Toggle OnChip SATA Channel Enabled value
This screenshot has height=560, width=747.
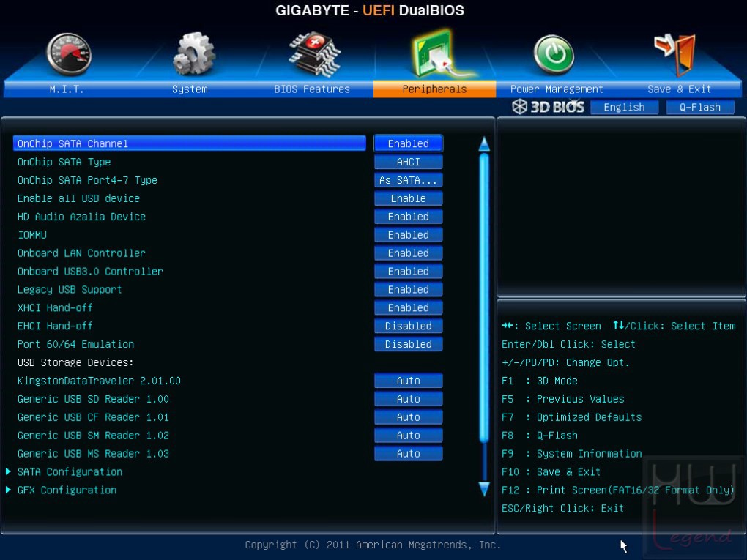408,143
